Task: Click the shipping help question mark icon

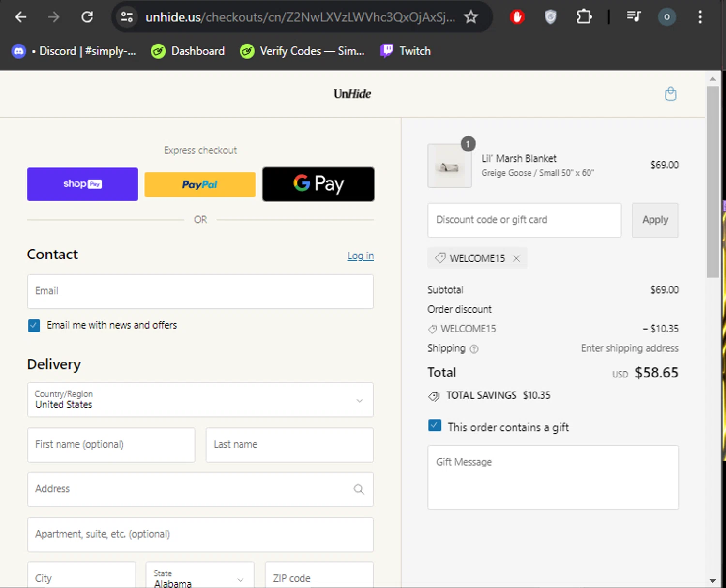Action: tap(474, 349)
